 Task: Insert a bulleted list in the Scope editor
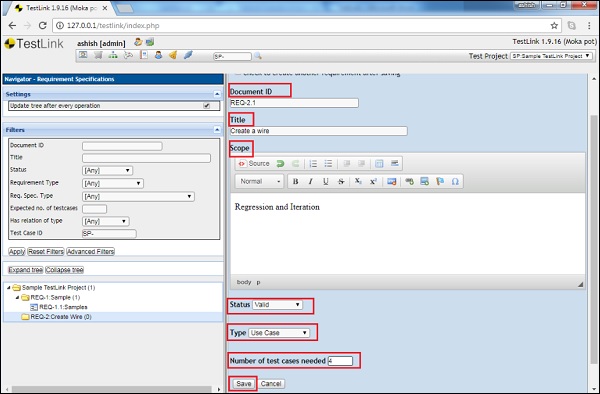pos(328,164)
